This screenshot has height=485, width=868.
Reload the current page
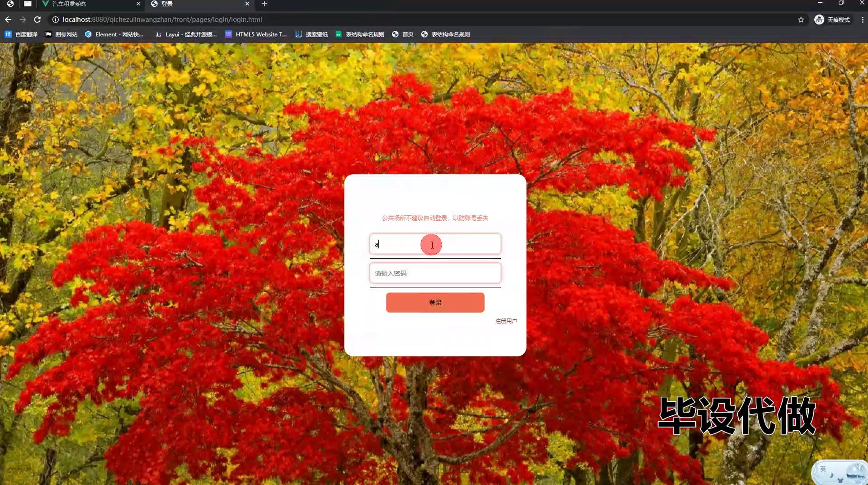click(x=38, y=19)
